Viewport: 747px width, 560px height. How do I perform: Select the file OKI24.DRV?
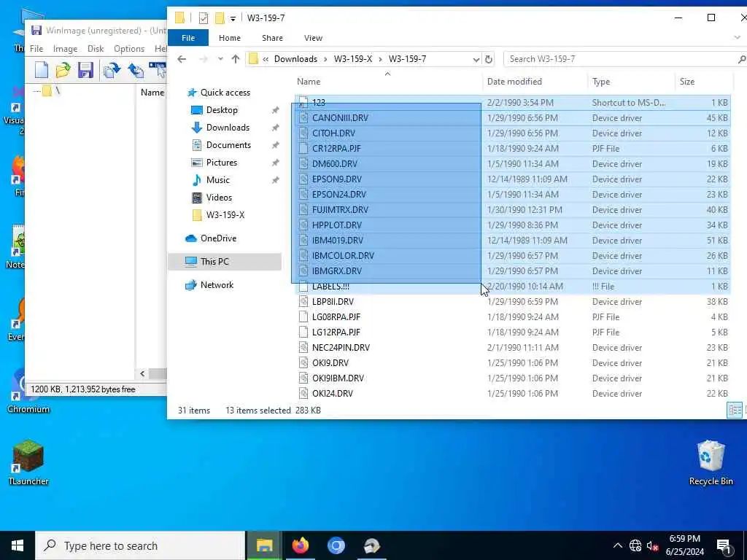coord(333,393)
